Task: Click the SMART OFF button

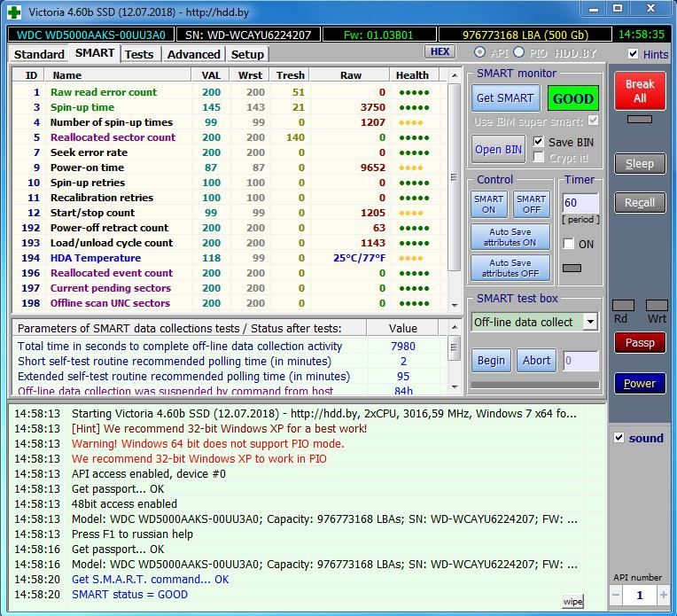Action: (x=532, y=204)
